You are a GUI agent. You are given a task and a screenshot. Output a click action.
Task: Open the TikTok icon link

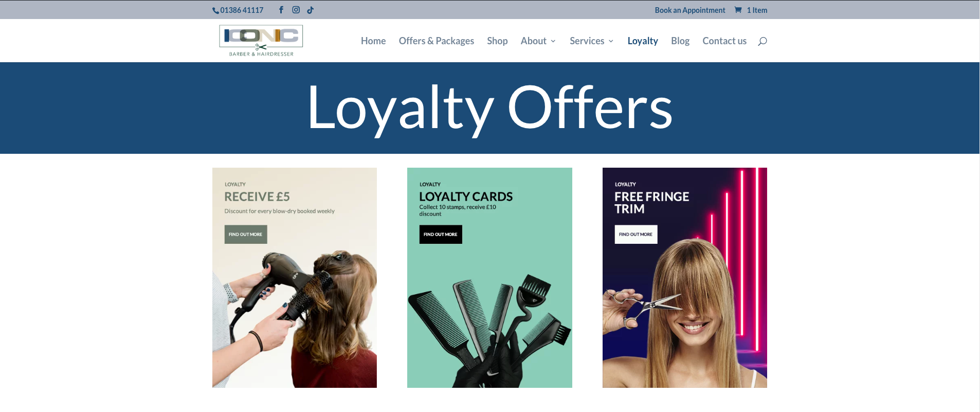point(311,10)
